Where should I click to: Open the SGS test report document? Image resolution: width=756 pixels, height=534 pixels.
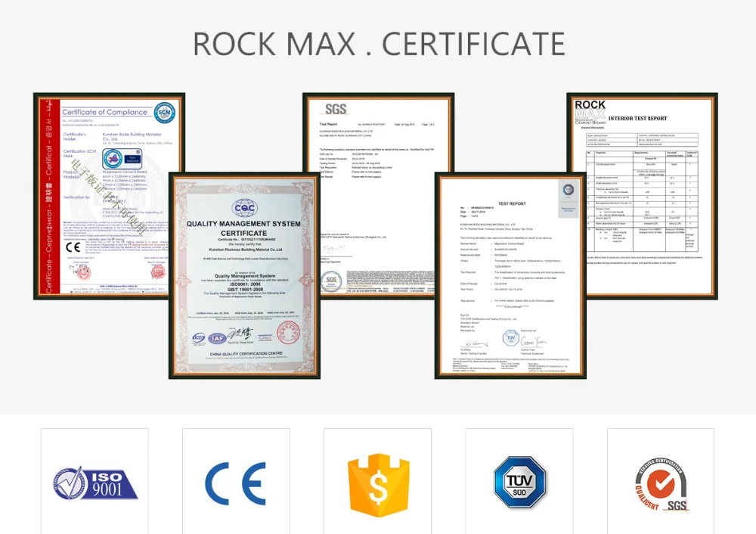(x=378, y=196)
